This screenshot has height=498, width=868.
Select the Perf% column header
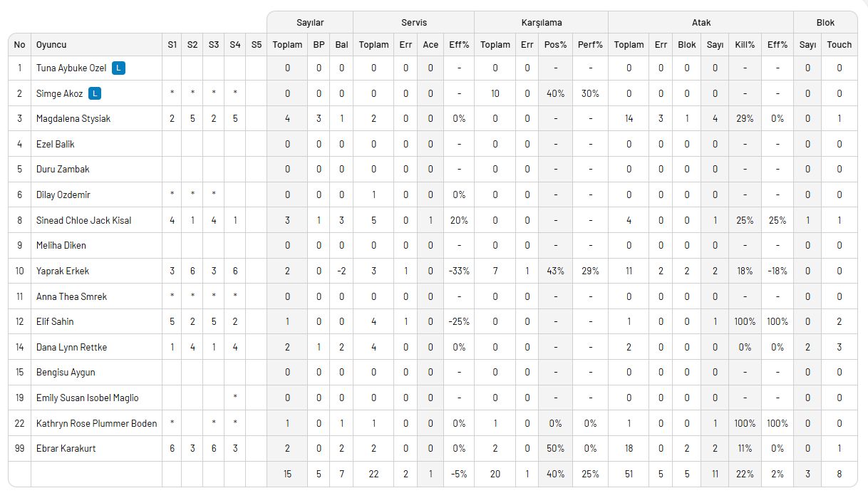tap(591, 44)
